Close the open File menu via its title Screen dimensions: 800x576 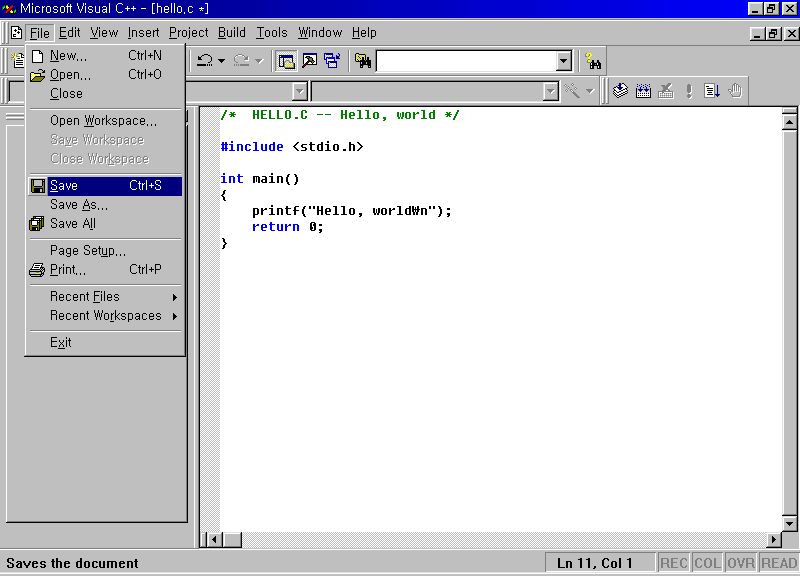(39, 33)
